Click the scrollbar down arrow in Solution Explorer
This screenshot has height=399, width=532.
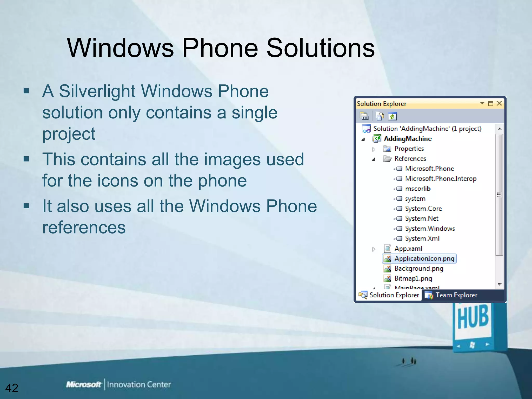[499, 285]
